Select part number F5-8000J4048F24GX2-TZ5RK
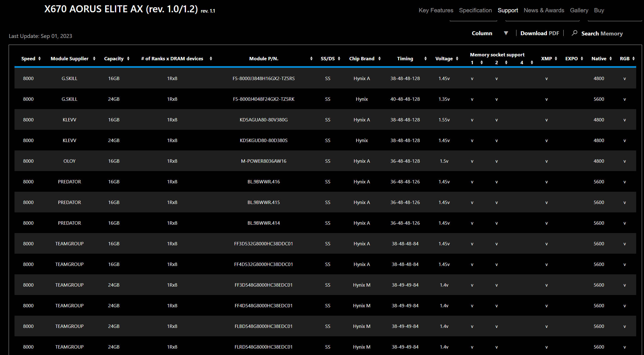 tap(264, 99)
